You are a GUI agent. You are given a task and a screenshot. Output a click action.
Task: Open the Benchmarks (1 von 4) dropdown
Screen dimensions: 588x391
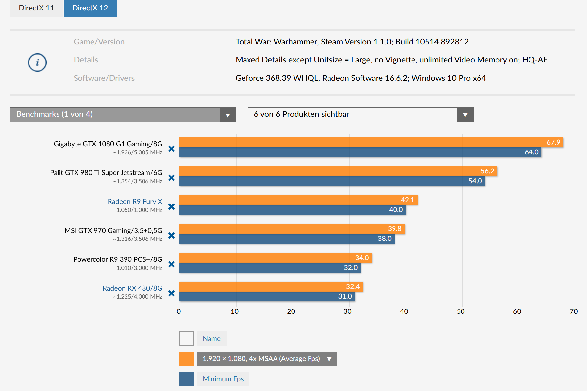click(x=123, y=115)
